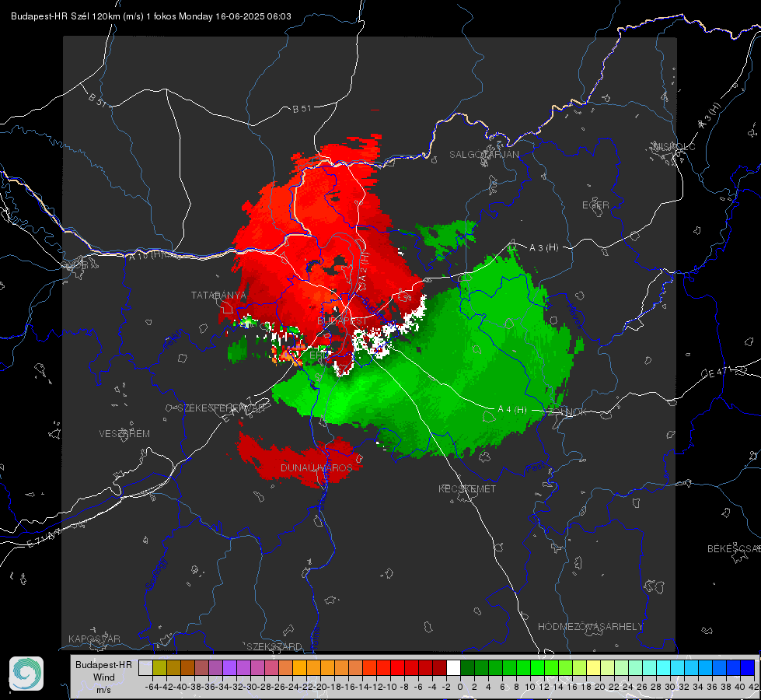Click the 'Heves' county label
The width and height of the screenshot is (761, 700).
click(574, 315)
